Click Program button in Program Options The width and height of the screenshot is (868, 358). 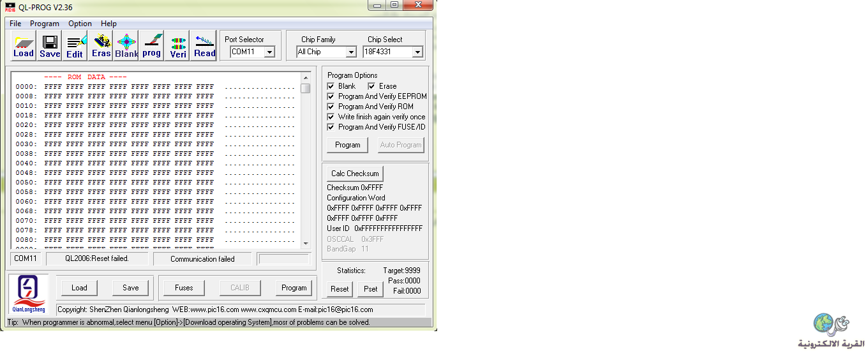pyautogui.click(x=348, y=145)
